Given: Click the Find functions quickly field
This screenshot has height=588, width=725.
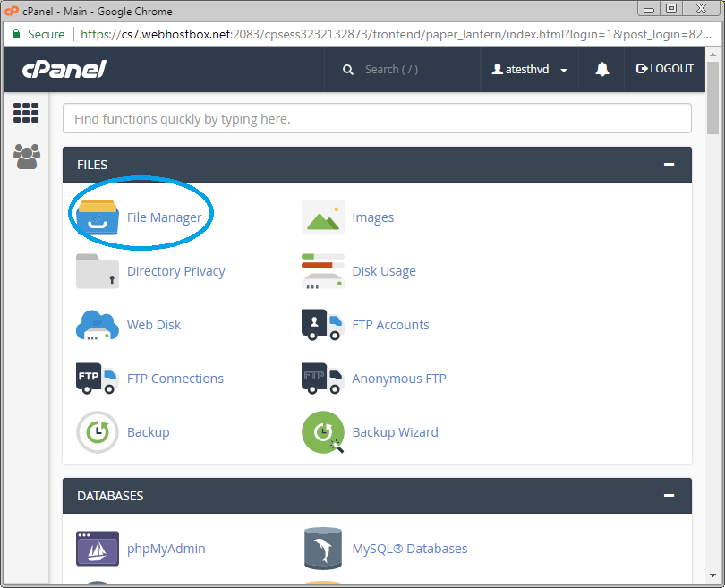Looking at the screenshot, I should [x=377, y=118].
